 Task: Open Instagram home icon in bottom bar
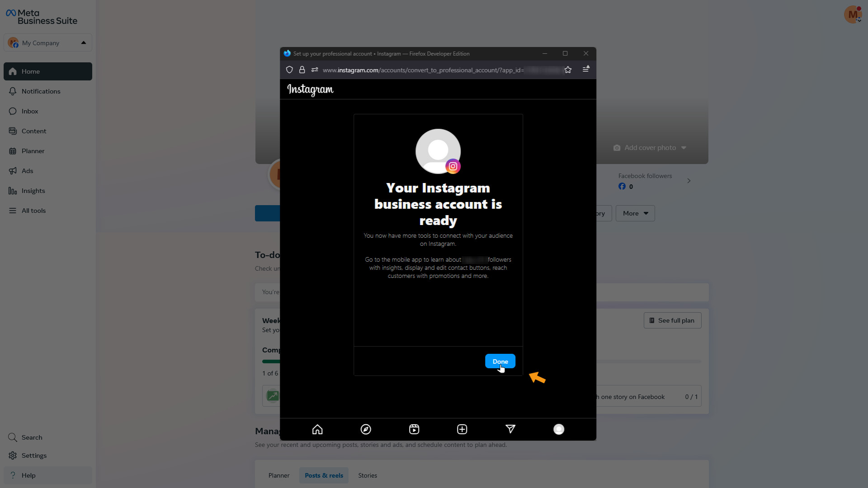coord(317,429)
